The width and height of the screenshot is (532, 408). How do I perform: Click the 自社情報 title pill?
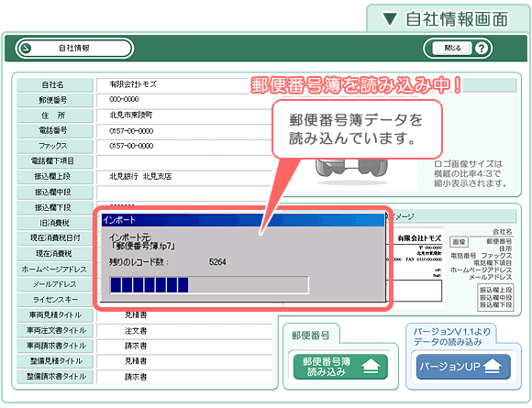coord(74,49)
